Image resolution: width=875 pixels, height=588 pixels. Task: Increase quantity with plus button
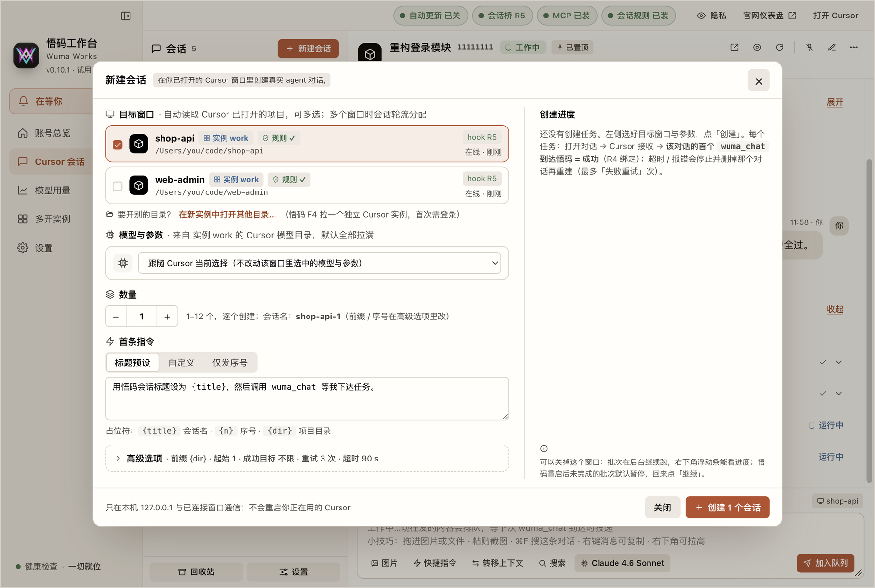[167, 317]
